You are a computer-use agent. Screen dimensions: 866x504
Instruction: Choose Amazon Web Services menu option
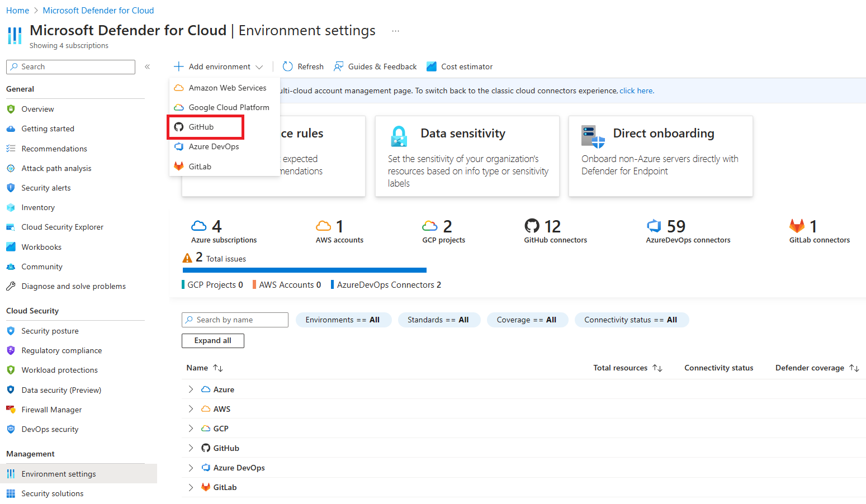(x=227, y=88)
